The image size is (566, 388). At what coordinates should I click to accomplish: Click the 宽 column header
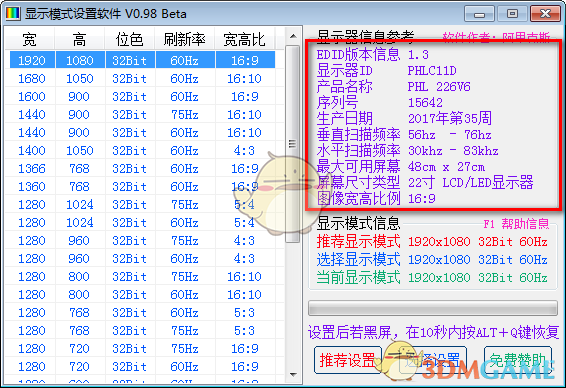[x=30, y=39]
